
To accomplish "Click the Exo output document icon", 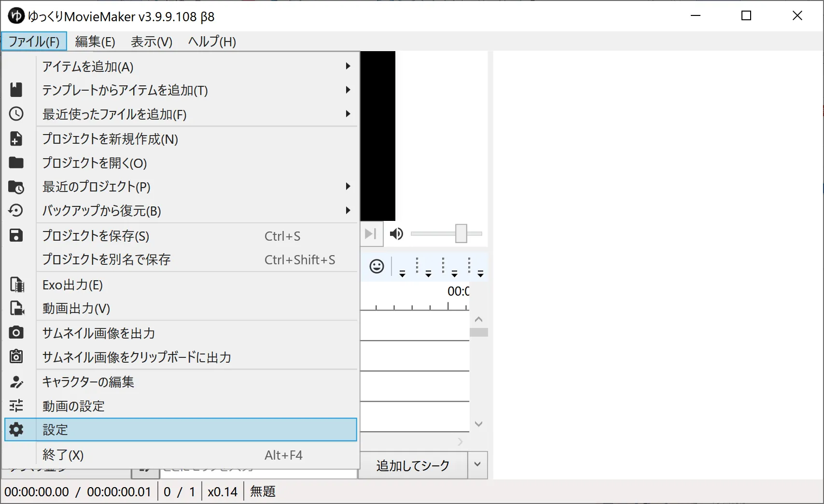I will [x=17, y=285].
